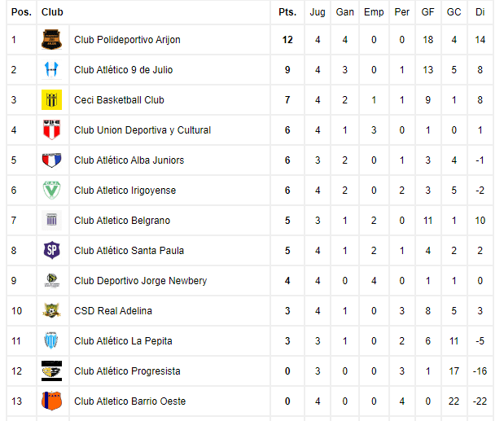Click the Club Atlético Progresista logo

[51, 371]
